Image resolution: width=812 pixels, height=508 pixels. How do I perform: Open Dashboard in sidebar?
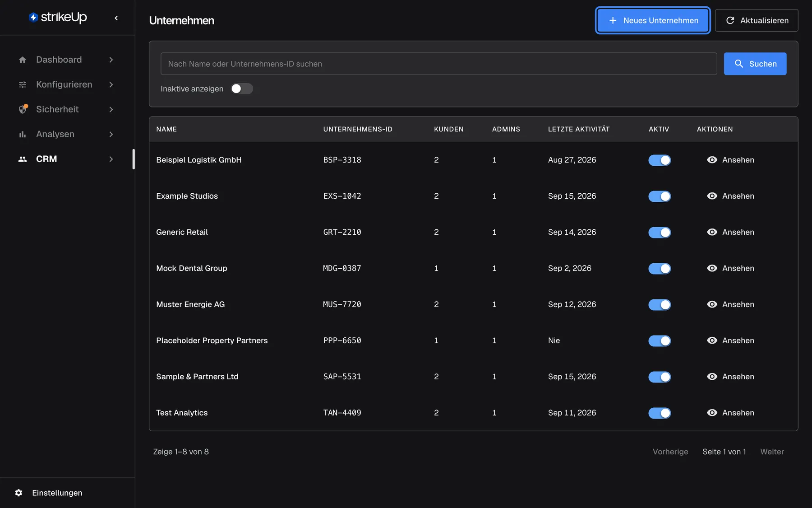(66, 60)
